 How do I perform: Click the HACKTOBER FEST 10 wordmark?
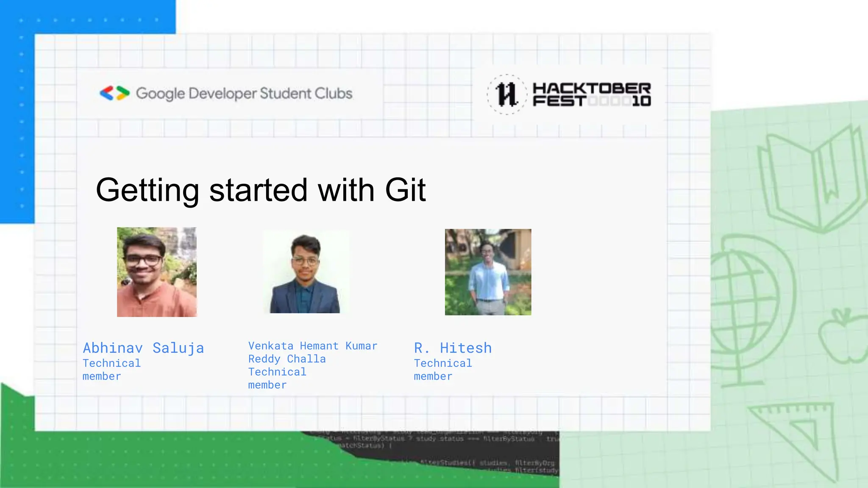[592, 94]
